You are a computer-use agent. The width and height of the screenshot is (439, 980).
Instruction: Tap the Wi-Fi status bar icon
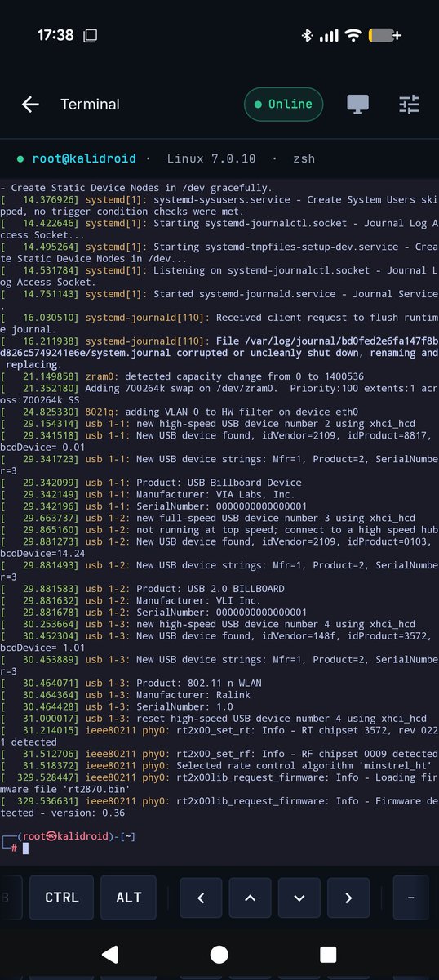(x=353, y=36)
